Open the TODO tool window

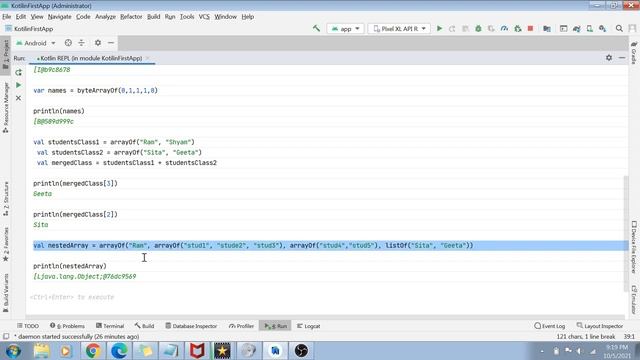28,326
